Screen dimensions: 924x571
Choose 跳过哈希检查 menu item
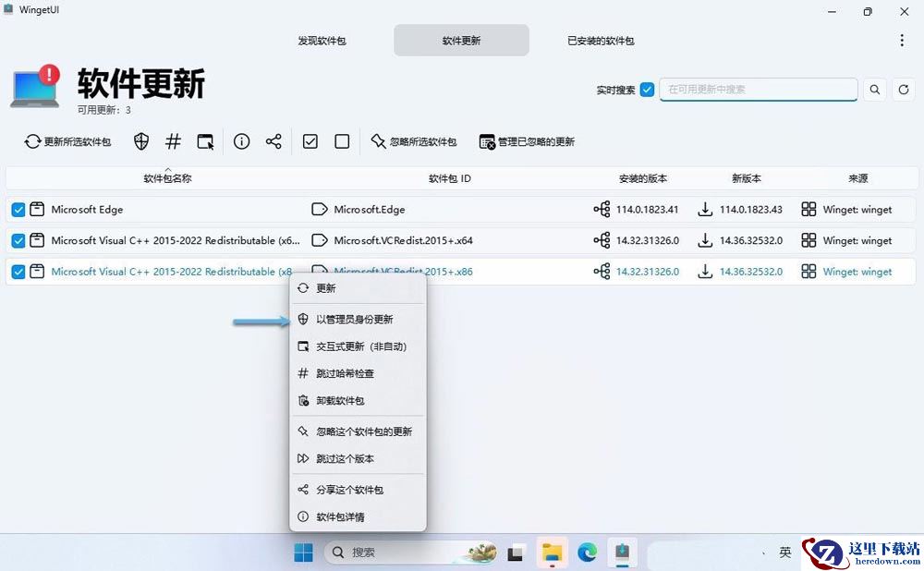pos(358,373)
